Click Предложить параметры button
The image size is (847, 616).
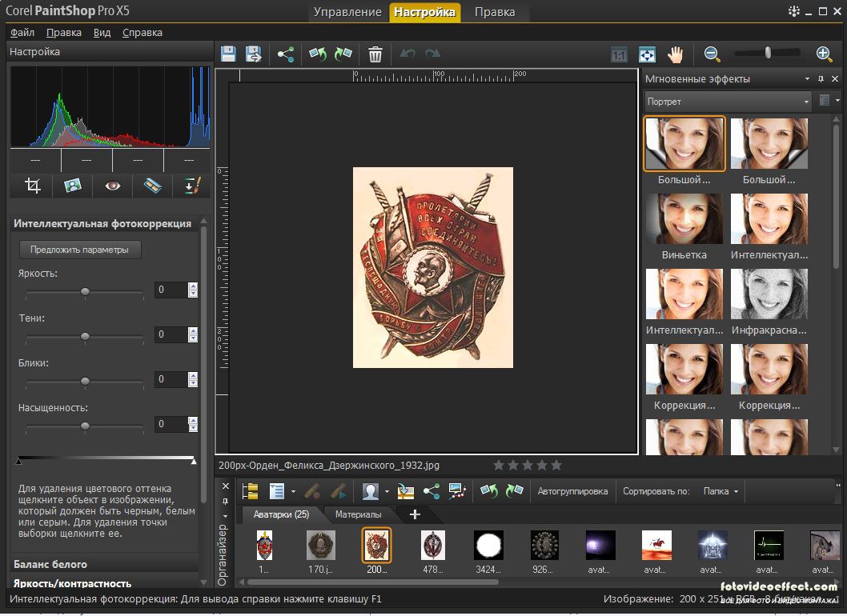click(x=80, y=250)
